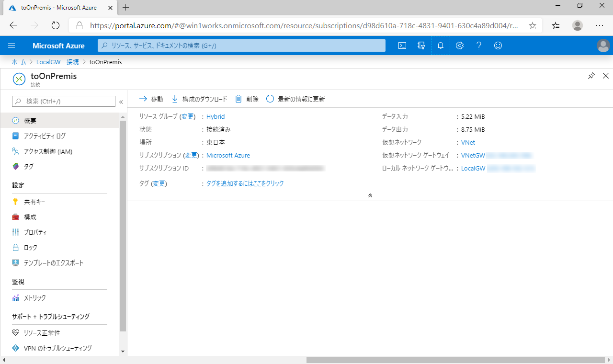Open Directory + subscription filter icon
Screen dimensions: 613x364
tap(421, 45)
